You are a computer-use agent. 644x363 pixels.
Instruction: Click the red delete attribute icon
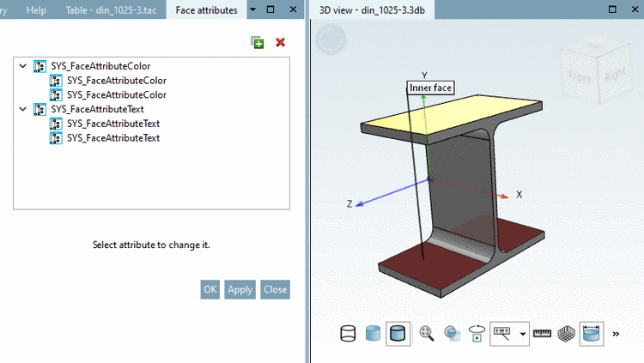tap(281, 42)
